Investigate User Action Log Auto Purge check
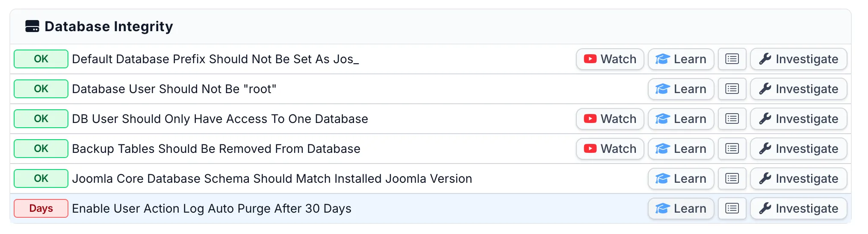The width and height of the screenshot is (868, 234). pyautogui.click(x=799, y=208)
